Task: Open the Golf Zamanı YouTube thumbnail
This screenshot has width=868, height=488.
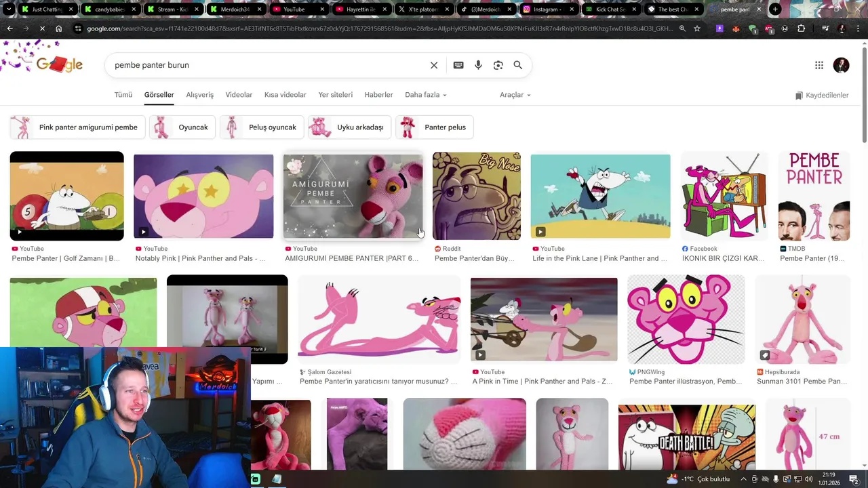Action: pyautogui.click(x=66, y=196)
